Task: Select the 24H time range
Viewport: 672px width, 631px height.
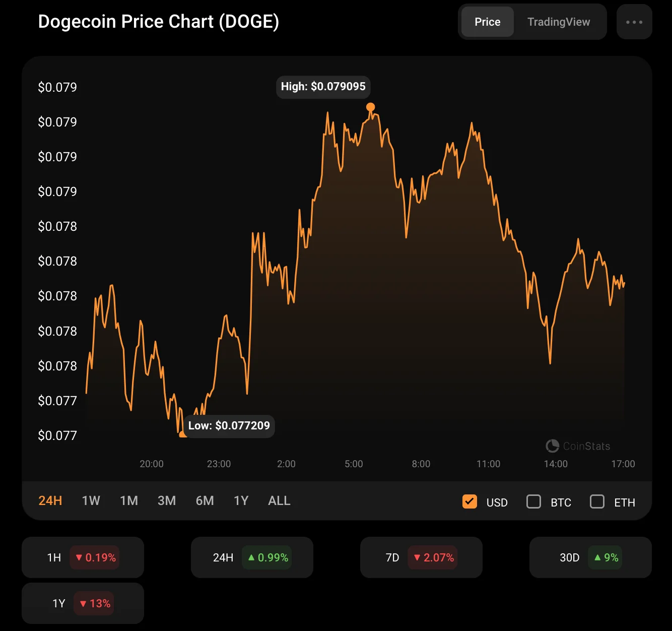Action: (50, 501)
